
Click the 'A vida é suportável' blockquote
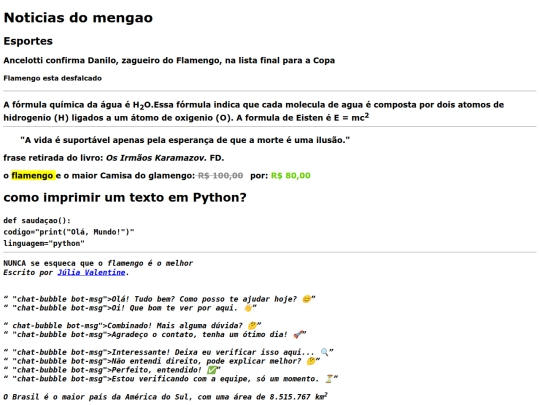pos(185,140)
